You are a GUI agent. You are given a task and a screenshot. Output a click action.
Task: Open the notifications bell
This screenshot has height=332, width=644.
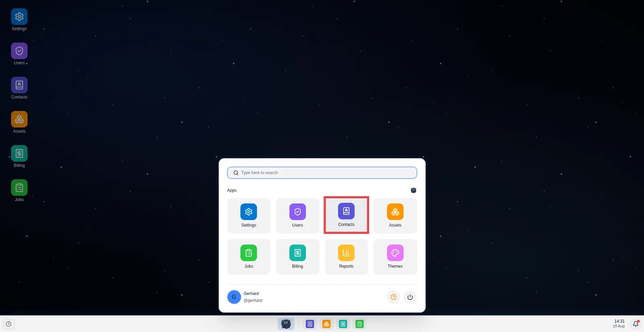coord(636,324)
